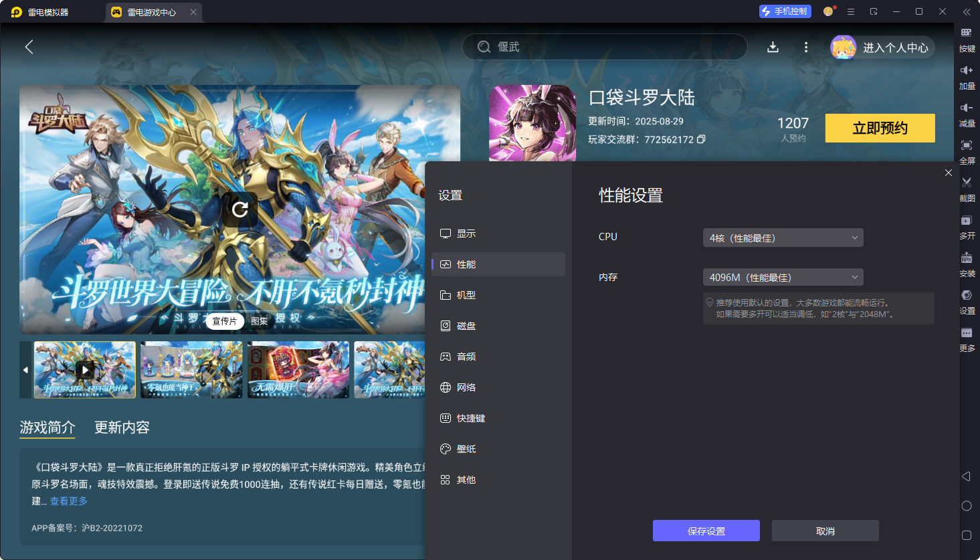Click the expand-window icon in title bar
This screenshot has height=560, width=980.
874,11
